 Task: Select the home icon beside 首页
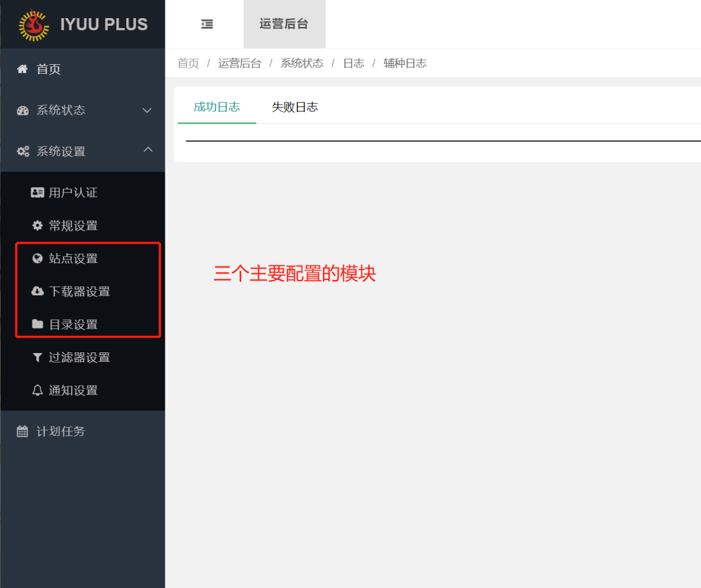(x=21, y=68)
